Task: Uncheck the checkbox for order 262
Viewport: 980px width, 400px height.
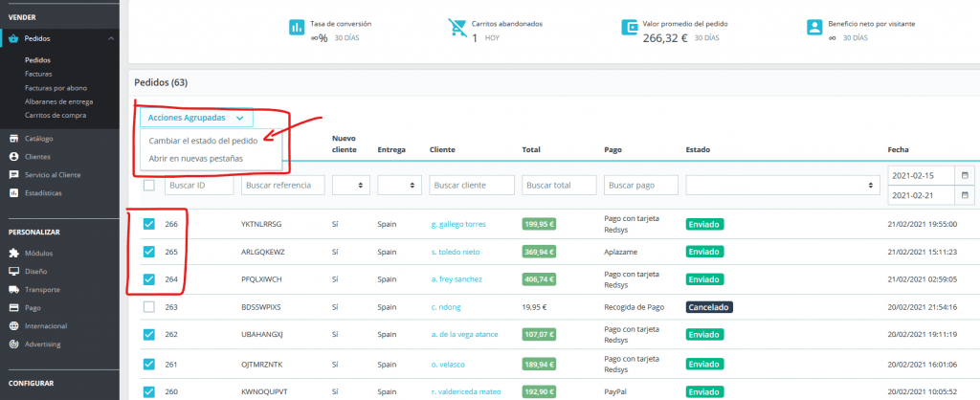Action: [148, 334]
